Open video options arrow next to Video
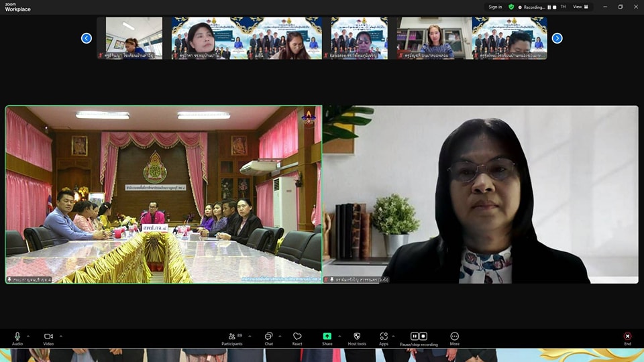The image size is (644, 362). tap(61, 336)
